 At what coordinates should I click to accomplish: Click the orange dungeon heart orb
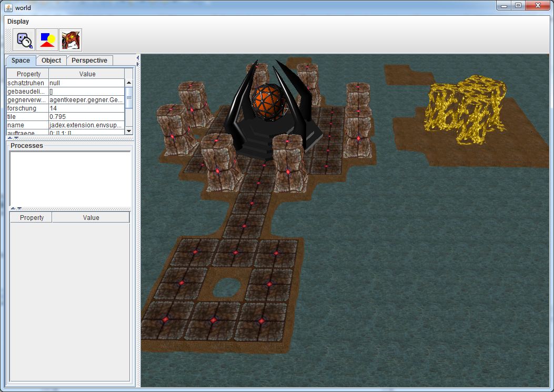coord(268,100)
